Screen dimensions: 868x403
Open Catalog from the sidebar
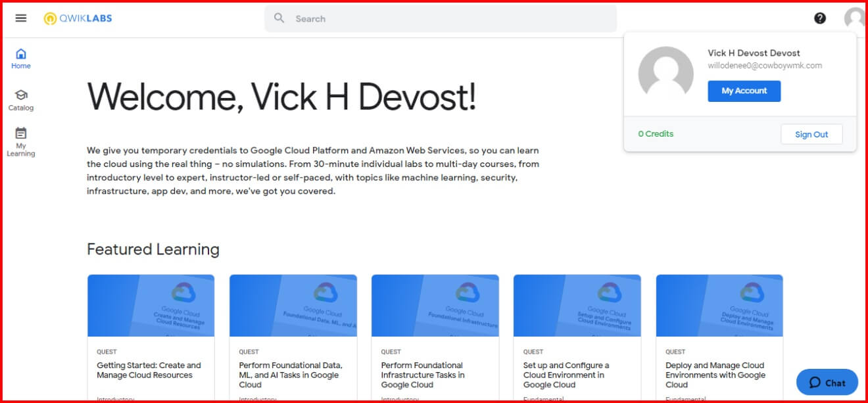[21, 100]
